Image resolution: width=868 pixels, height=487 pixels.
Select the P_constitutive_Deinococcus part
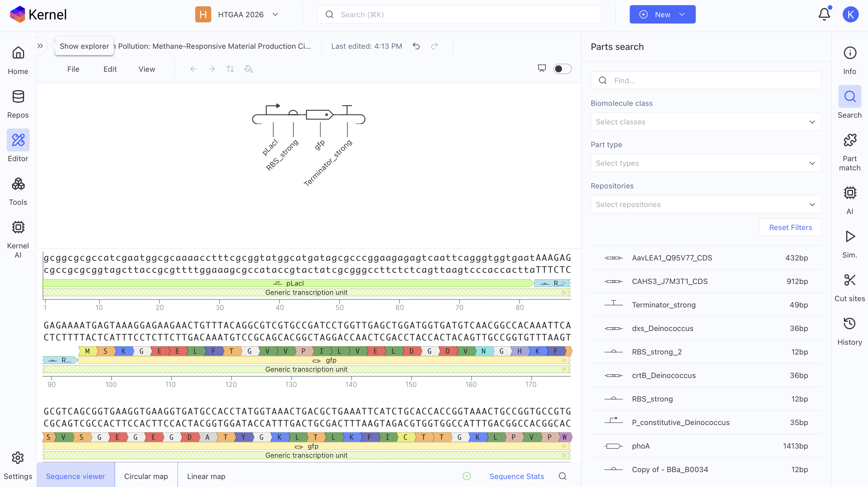point(706,422)
